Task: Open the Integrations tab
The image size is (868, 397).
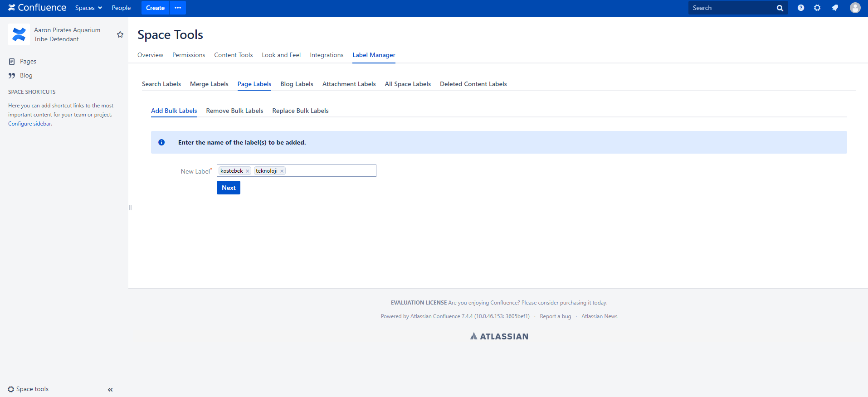Action: tap(327, 55)
